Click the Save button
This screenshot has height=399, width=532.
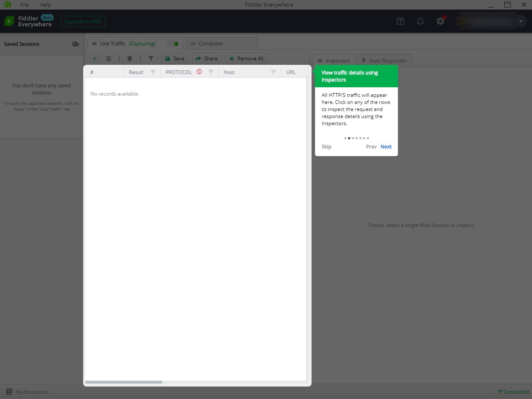[x=175, y=59]
